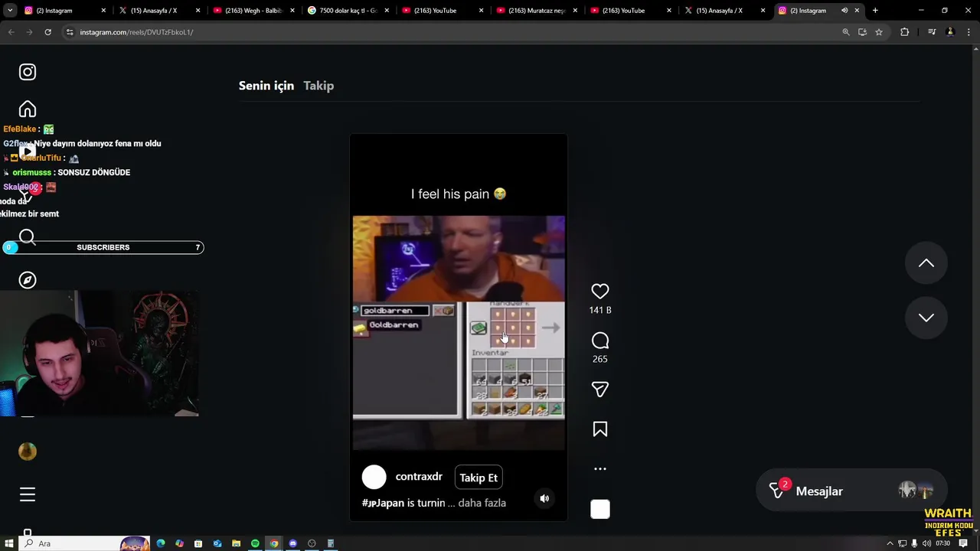980x551 pixels.
Task: Open Instagram search with the magnifier icon
Action: 28,237
